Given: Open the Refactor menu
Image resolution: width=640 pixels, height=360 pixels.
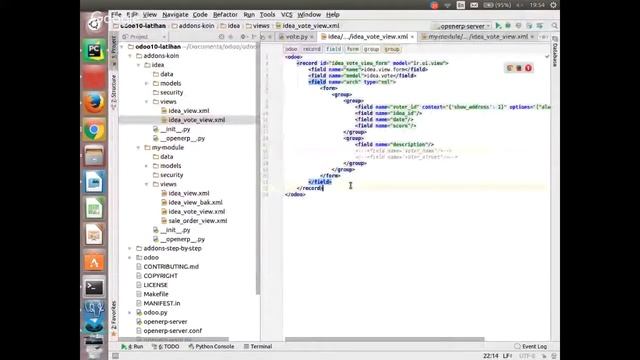Looking at the screenshot, I should (225, 15).
